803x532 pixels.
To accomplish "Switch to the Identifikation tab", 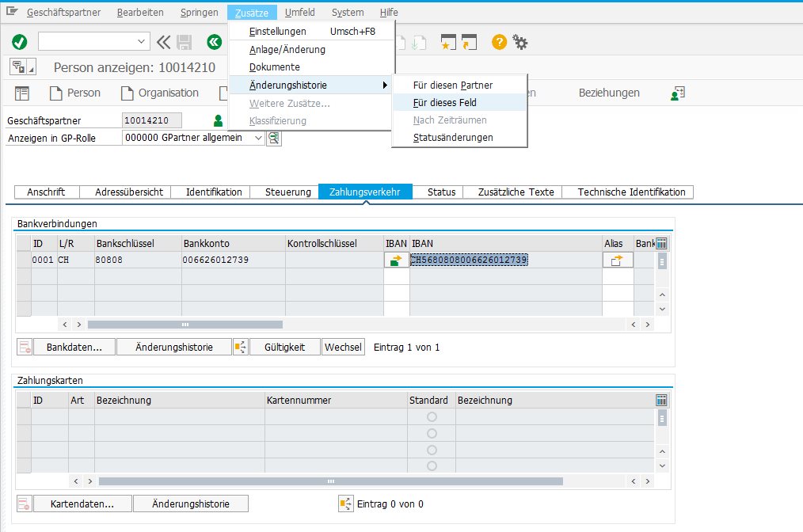I will 214,192.
